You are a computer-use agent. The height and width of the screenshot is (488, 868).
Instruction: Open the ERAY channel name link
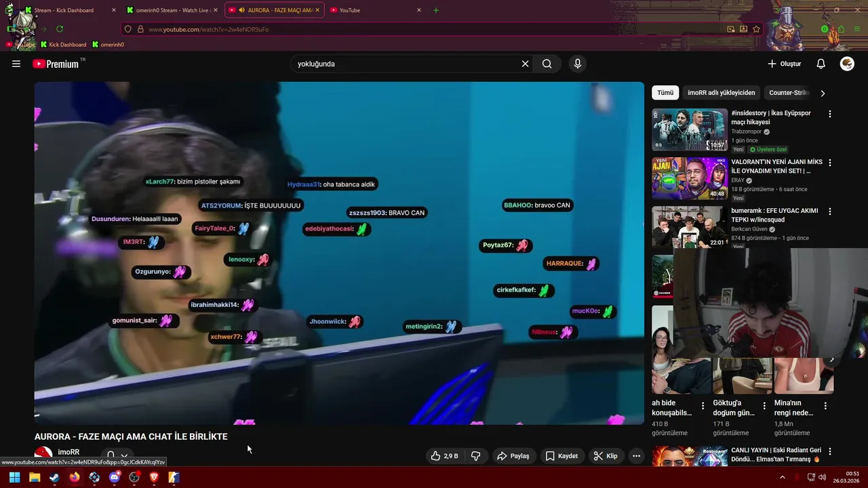738,180
